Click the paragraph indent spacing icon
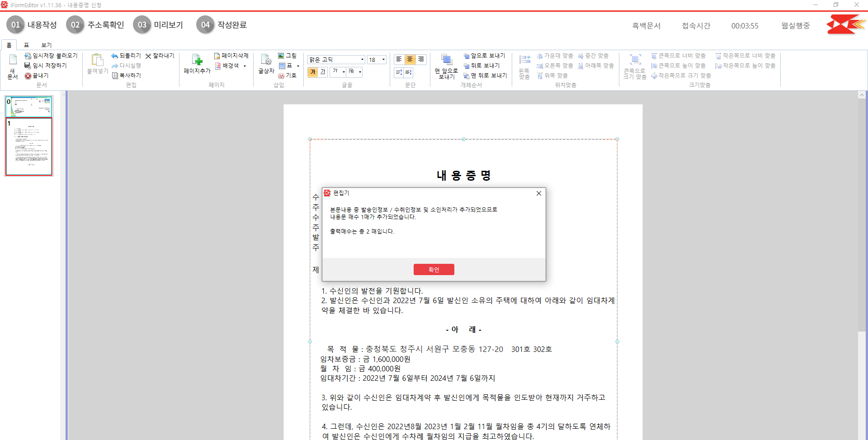 pyautogui.click(x=409, y=72)
